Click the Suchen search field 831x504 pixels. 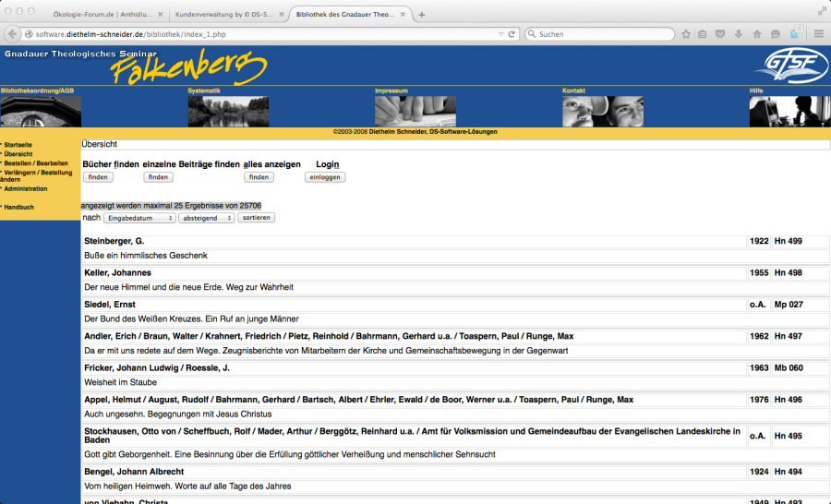click(x=600, y=34)
